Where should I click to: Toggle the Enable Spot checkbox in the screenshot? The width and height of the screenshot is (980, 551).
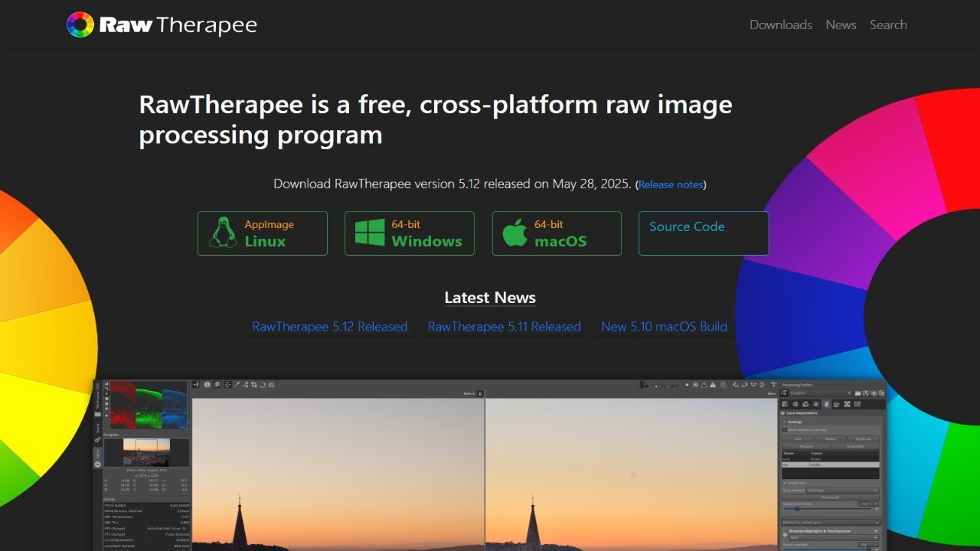pyautogui.click(x=785, y=483)
